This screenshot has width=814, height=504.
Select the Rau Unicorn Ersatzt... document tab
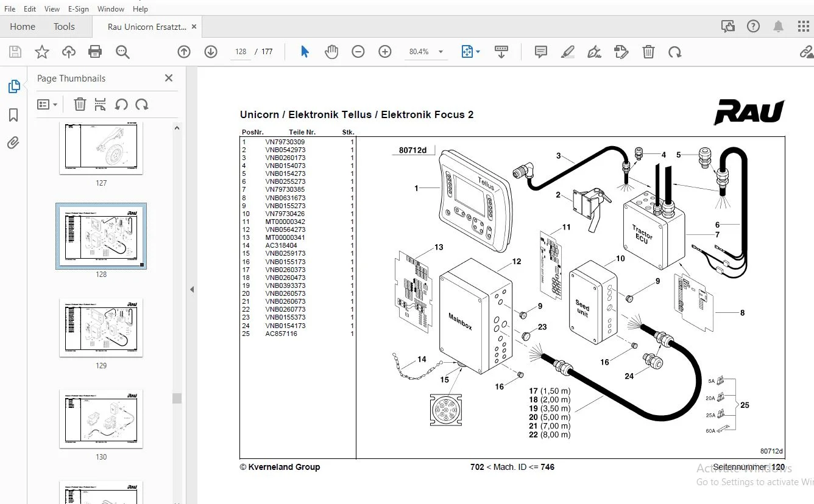[x=147, y=27]
